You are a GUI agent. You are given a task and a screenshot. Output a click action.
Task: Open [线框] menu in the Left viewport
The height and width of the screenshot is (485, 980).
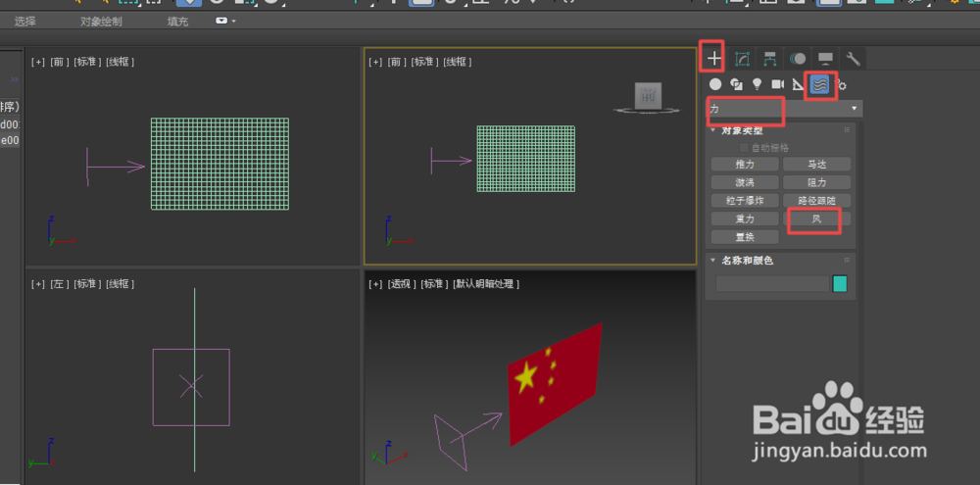click(x=120, y=284)
